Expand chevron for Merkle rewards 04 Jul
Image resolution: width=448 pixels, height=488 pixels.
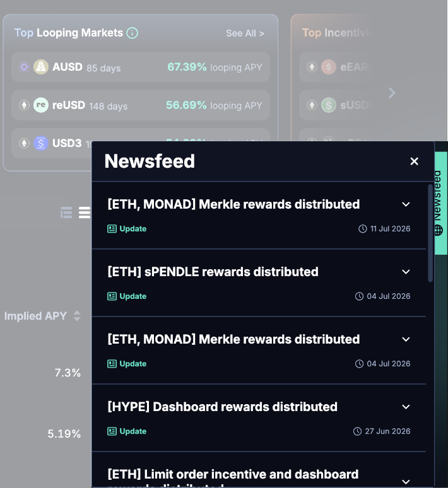pyautogui.click(x=406, y=340)
